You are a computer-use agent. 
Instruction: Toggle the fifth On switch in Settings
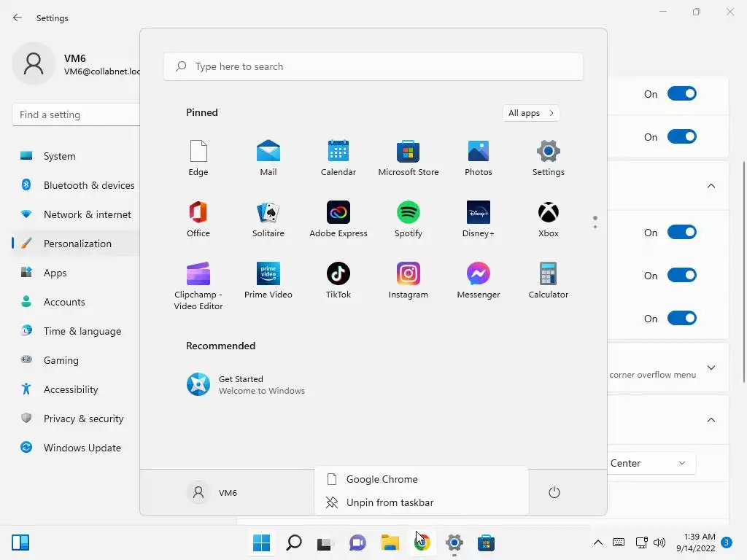[682, 318]
